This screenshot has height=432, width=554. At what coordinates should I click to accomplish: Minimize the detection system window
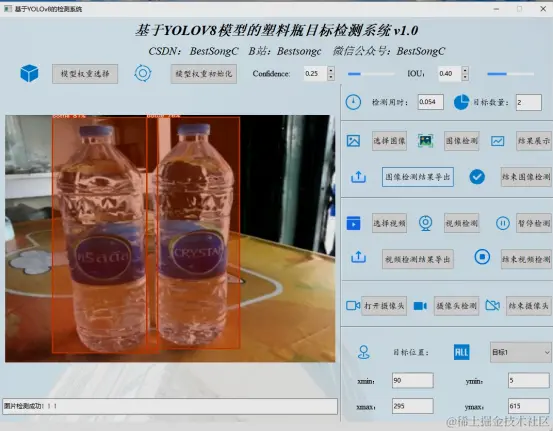pos(496,9)
